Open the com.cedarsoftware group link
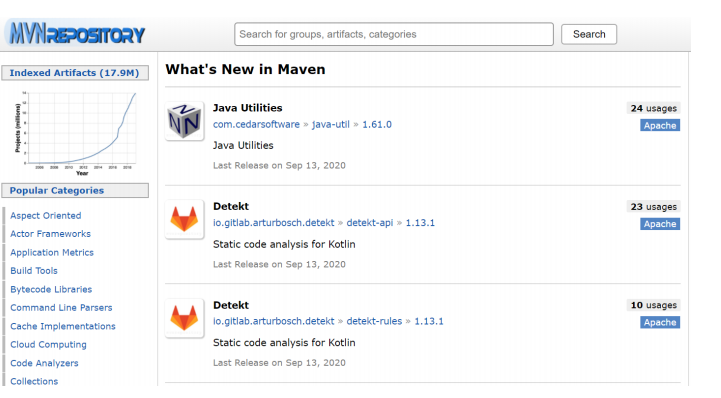The image size is (721, 398). pos(256,124)
